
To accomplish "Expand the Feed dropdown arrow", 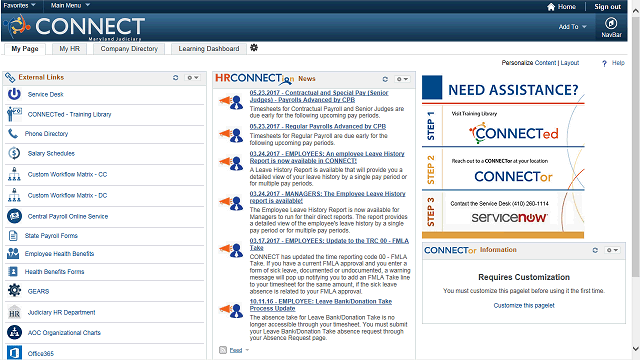I will [247, 350].
